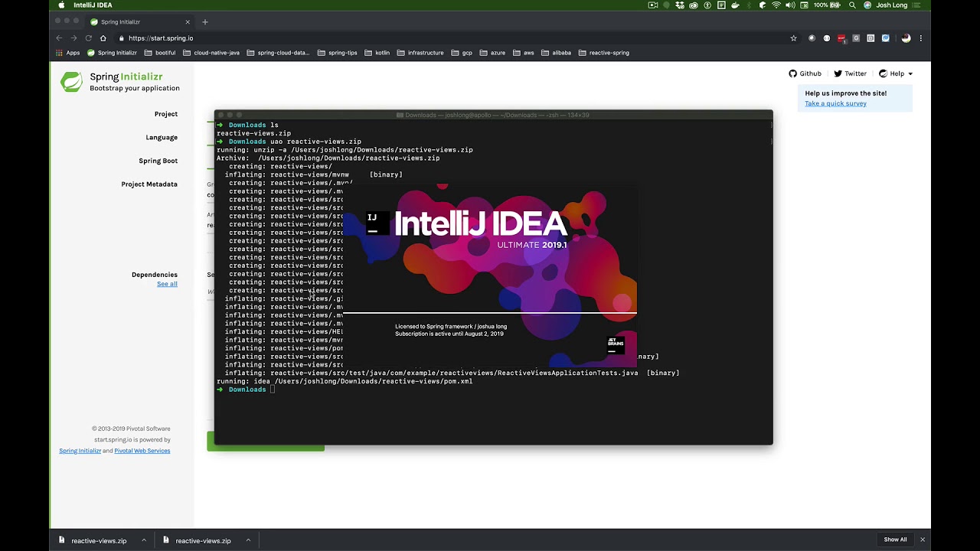980x551 pixels.
Task: Open the aws bookmarks folder
Action: [x=524, y=53]
